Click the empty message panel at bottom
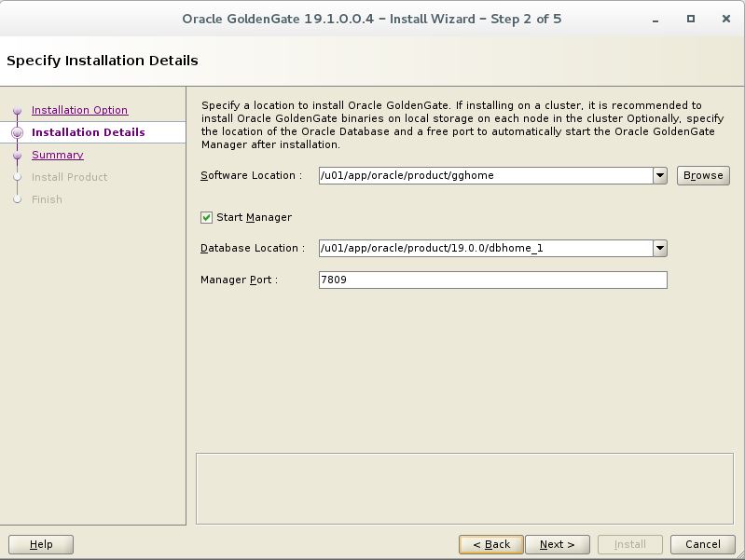The width and height of the screenshot is (745, 560). coord(464,488)
